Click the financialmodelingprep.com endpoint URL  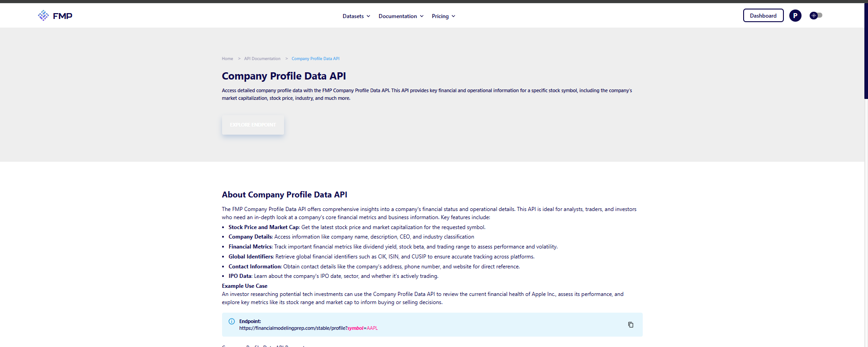(292, 328)
